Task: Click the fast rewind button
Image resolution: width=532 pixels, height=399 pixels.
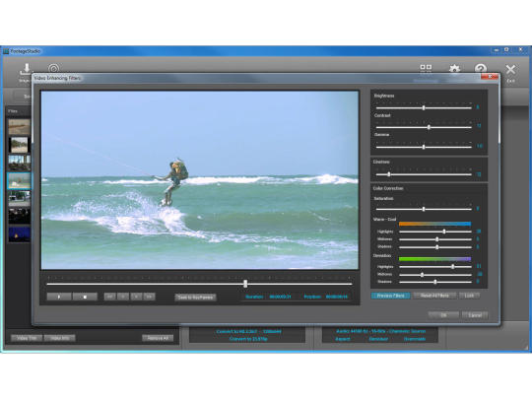Action: pos(109,297)
